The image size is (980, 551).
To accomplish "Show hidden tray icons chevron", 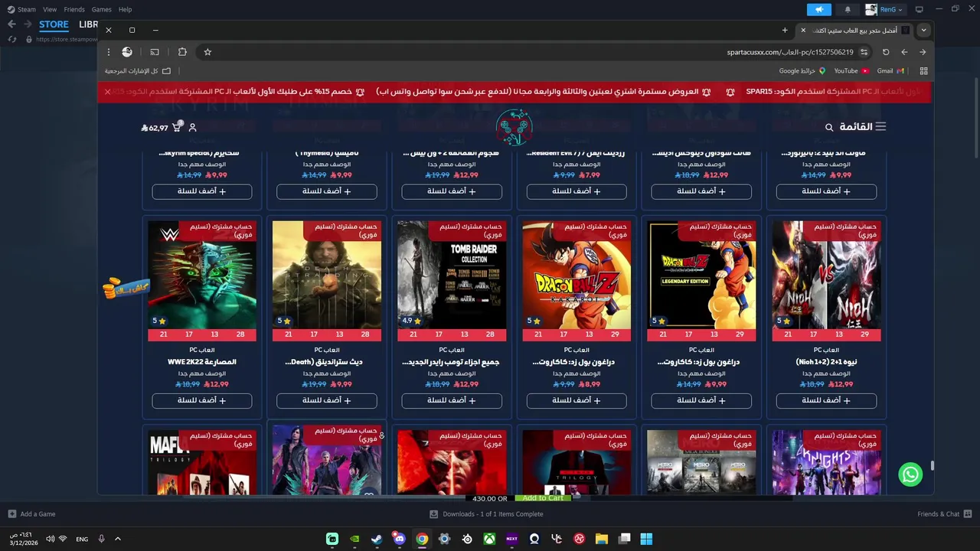I will coord(117,539).
